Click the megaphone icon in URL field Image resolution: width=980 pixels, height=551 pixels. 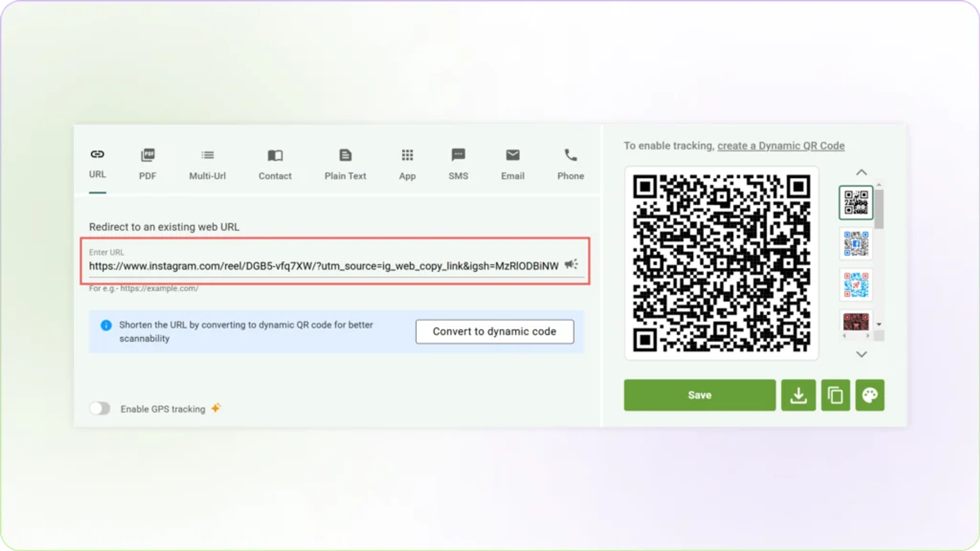pos(571,264)
